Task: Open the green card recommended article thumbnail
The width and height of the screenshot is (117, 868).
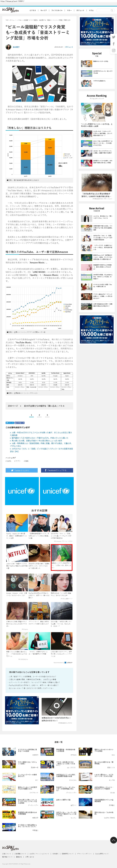Action: [62, 553]
